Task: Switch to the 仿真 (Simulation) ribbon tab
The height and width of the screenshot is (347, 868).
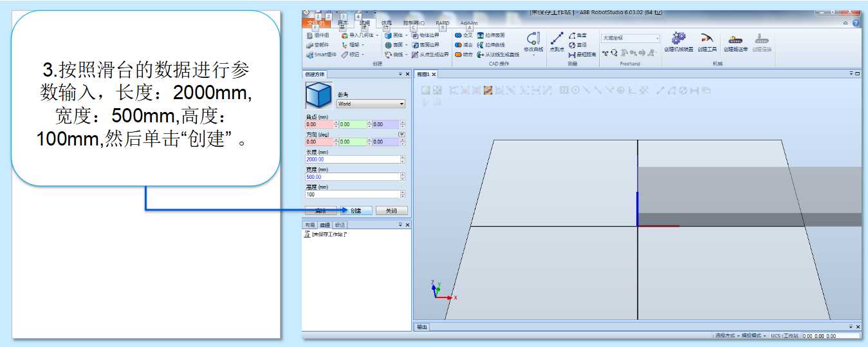Action: coord(387,23)
